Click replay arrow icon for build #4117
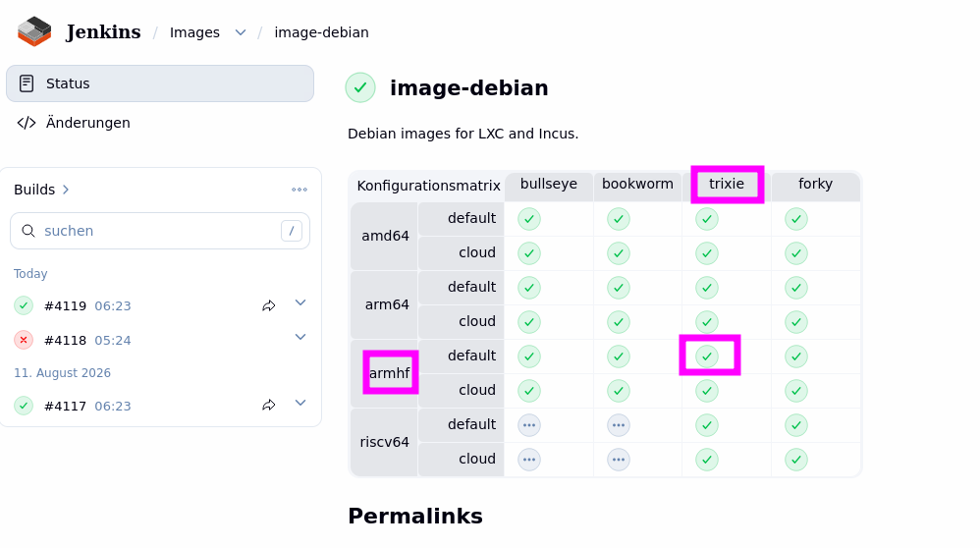This screenshot has height=548, width=980. coord(269,406)
